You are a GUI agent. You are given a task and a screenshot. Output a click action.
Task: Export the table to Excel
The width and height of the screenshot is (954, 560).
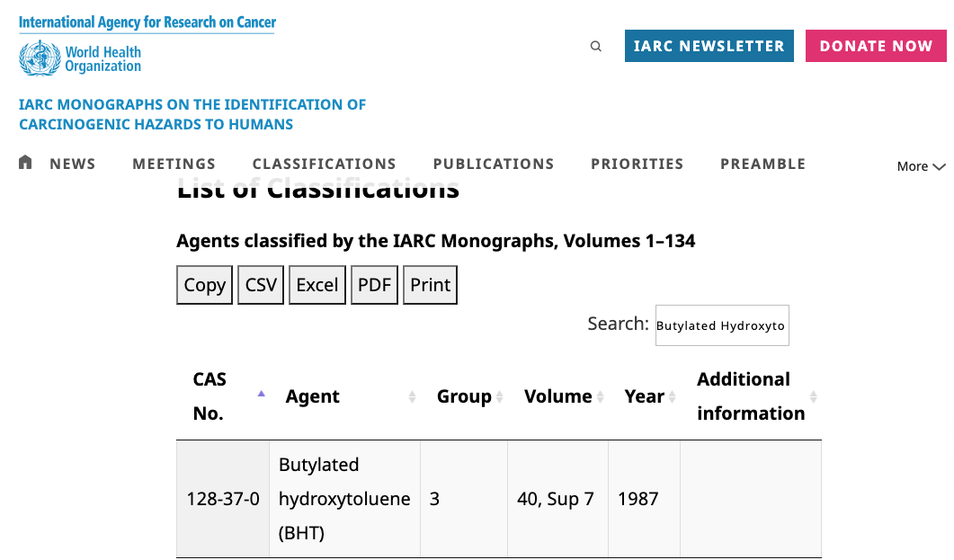pos(317,285)
